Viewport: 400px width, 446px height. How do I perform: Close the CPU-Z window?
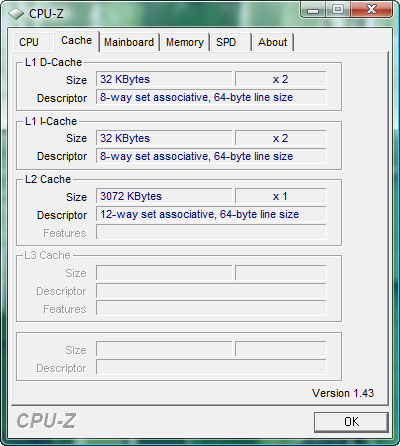[x=371, y=10]
